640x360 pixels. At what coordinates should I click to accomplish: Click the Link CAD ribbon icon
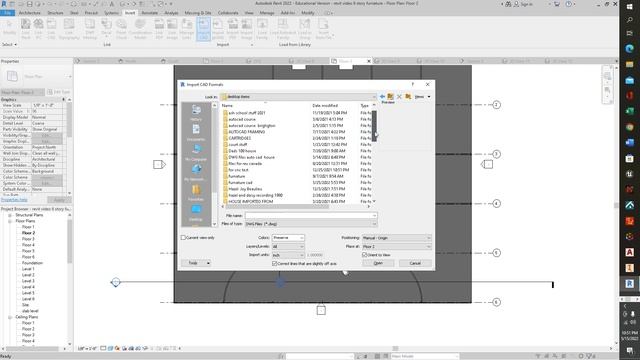pos(51,29)
